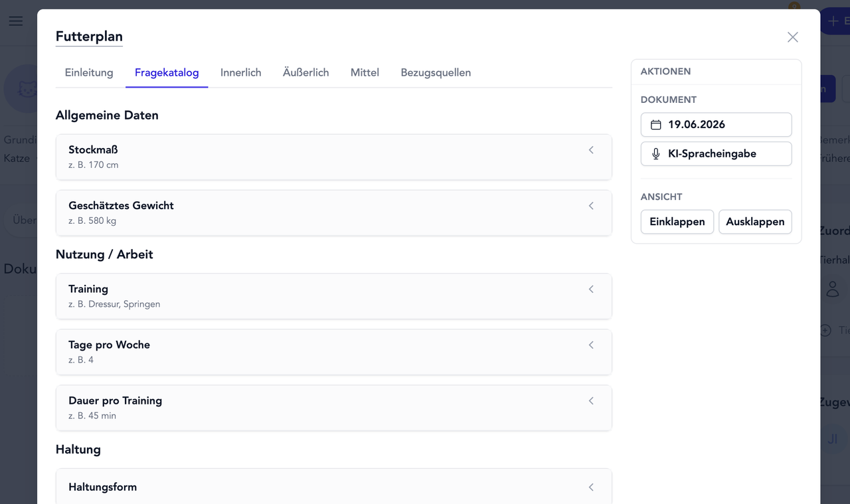Expand the Dauer pro Training chevron
The image size is (850, 504).
591,401
